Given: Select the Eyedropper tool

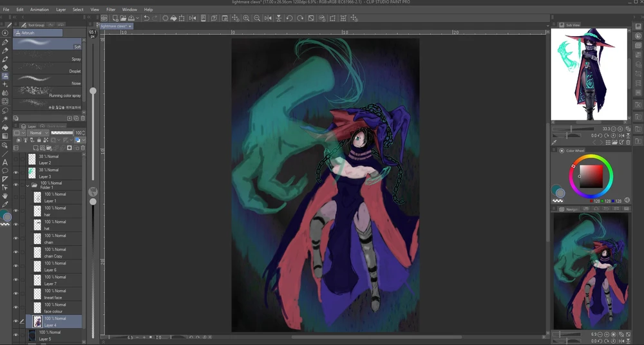Looking at the screenshot, I should click(x=5, y=204).
